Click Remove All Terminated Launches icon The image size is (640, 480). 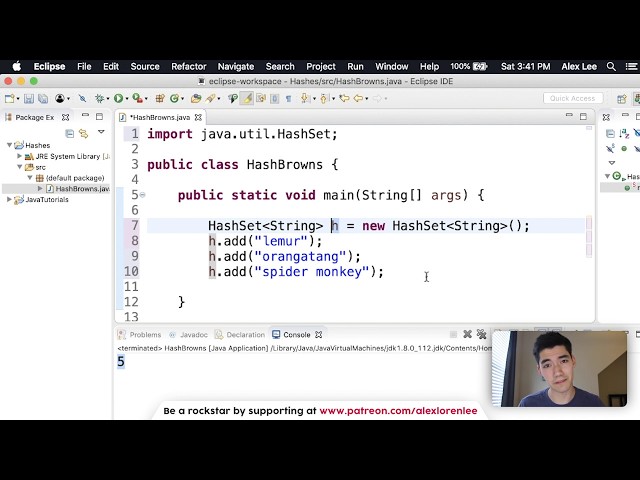click(482, 334)
